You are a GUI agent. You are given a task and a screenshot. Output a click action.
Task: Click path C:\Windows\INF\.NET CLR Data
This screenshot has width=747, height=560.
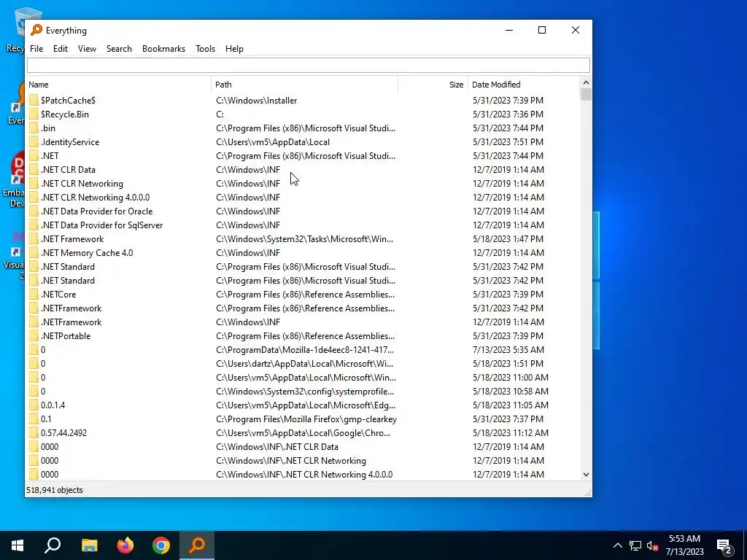[276, 447]
